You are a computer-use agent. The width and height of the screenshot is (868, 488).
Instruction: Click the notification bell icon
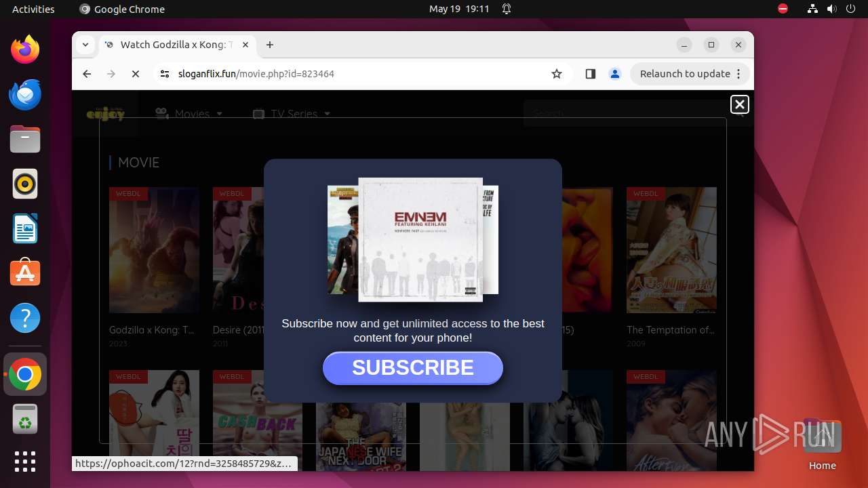pyautogui.click(x=506, y=9)
